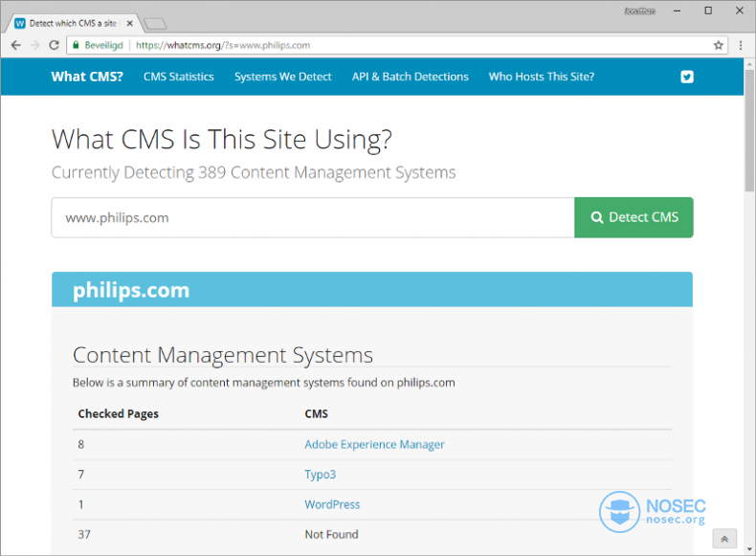
Task: Close the 'Detect which CMS a site' tab
Action: (x=130, y=23)
